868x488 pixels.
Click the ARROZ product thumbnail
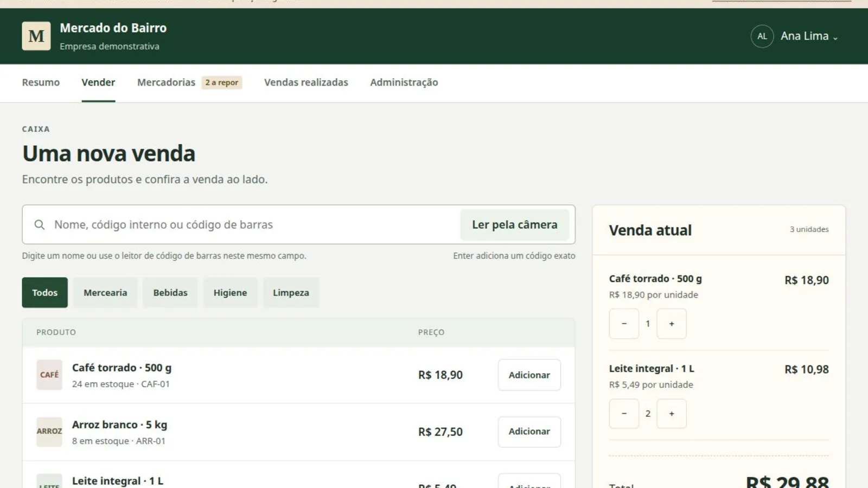(49, 432)
